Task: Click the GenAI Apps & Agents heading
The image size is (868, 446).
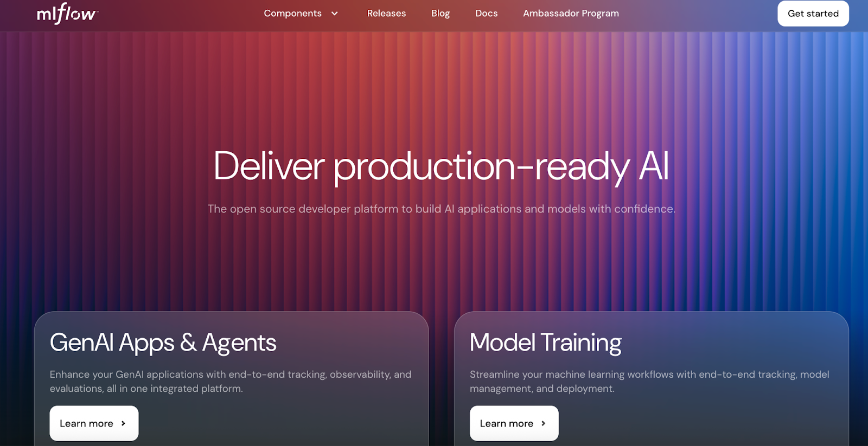Action: pos(163,343)
